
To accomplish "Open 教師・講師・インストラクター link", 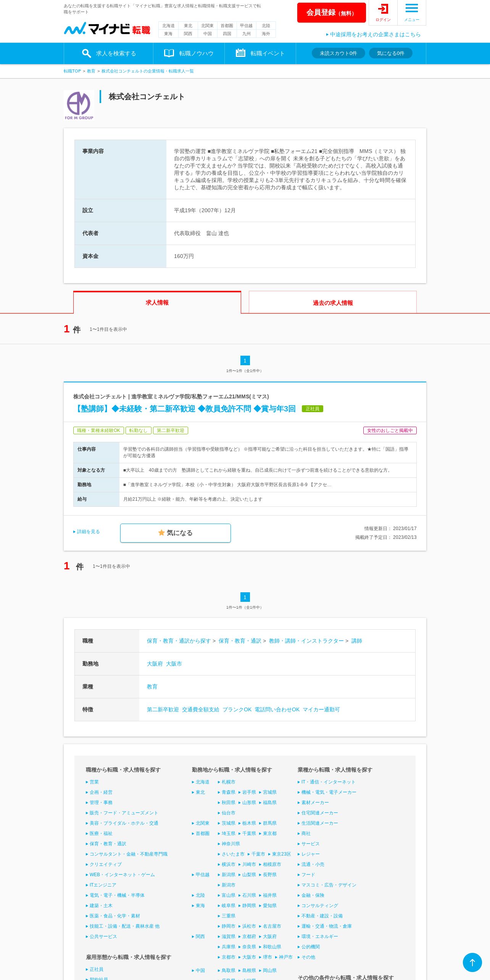I will (x=306, y=641).
